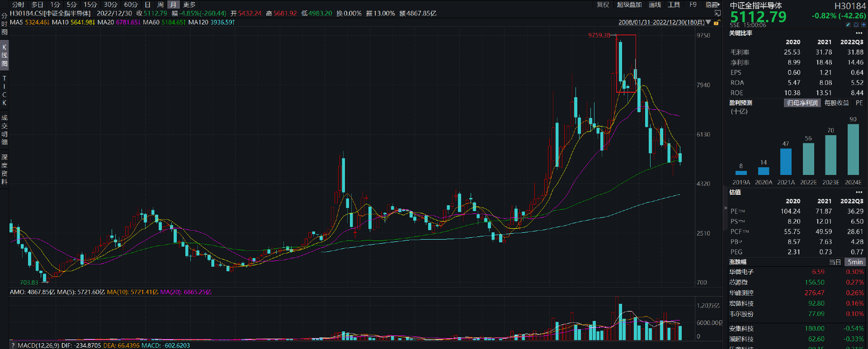Viewport: 868px width, 349px height.
Task: Click the 画线 drawing tools button
Action: point(655,5)
